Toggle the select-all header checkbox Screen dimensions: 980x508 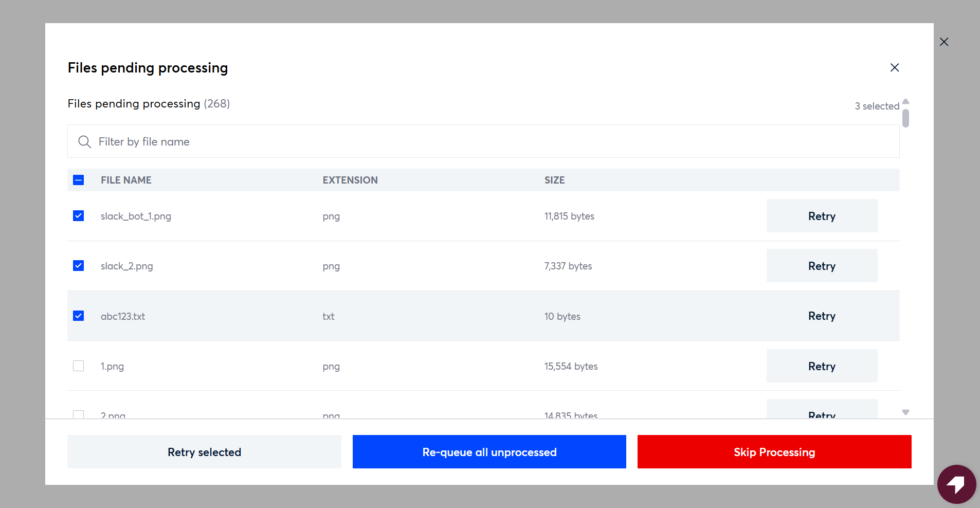pyautogui.click(x=79, y=180)
